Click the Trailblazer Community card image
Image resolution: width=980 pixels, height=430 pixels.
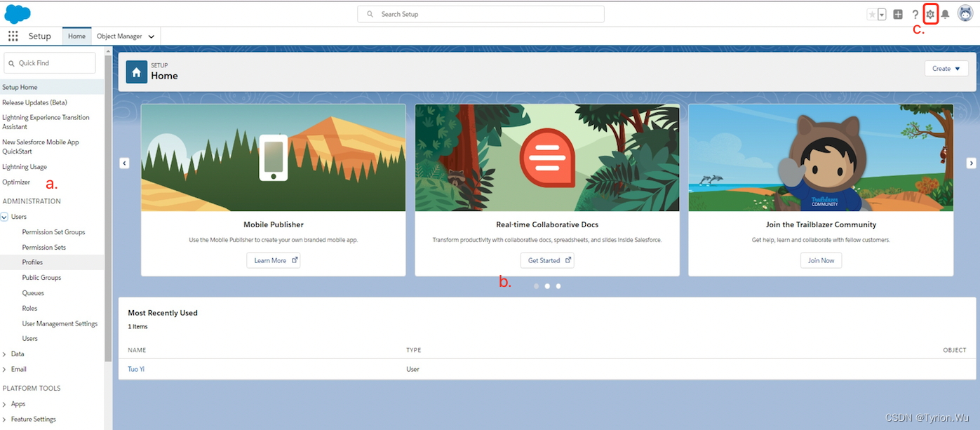(821, 158)
